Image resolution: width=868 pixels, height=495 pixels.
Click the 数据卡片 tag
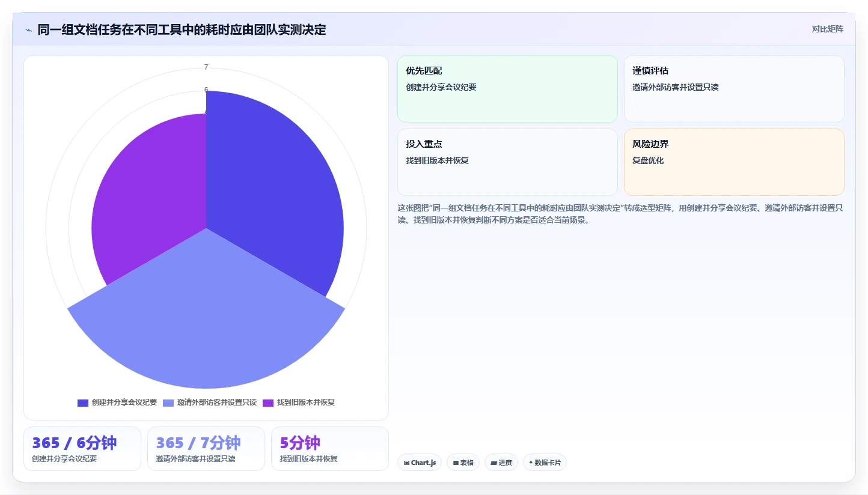(545, 463)
